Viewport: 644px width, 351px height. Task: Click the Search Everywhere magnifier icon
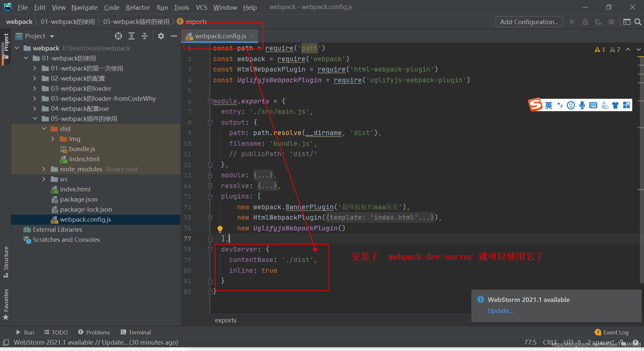point(638,22)
